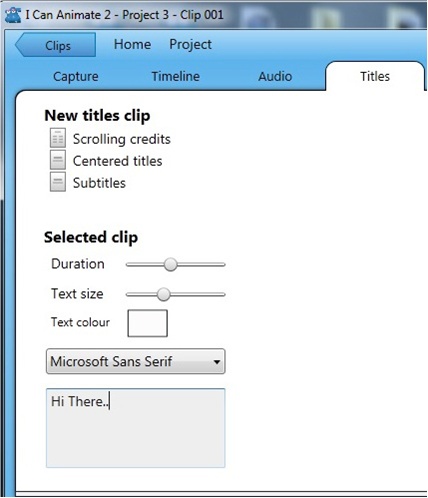428x498 pixels.
Task: Click the font dropdown arrow
Action: [x=217, y=362]
